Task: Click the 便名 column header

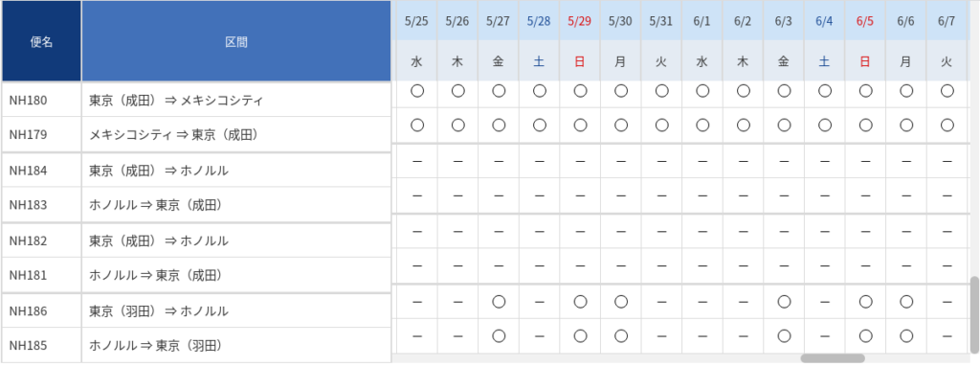Action: 41,42
